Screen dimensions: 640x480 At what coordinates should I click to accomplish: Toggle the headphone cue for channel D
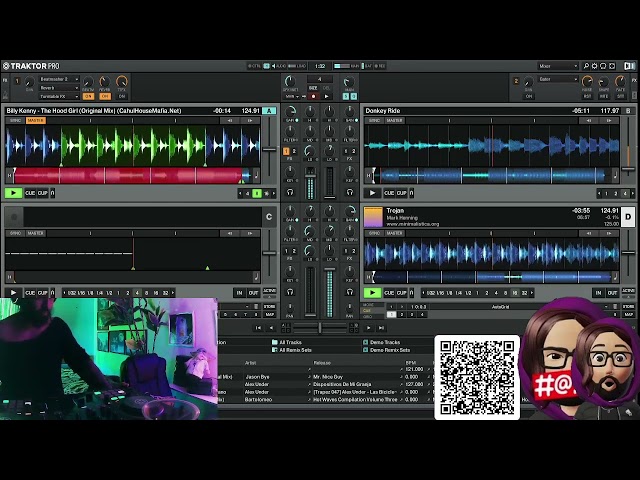point(350,291)
